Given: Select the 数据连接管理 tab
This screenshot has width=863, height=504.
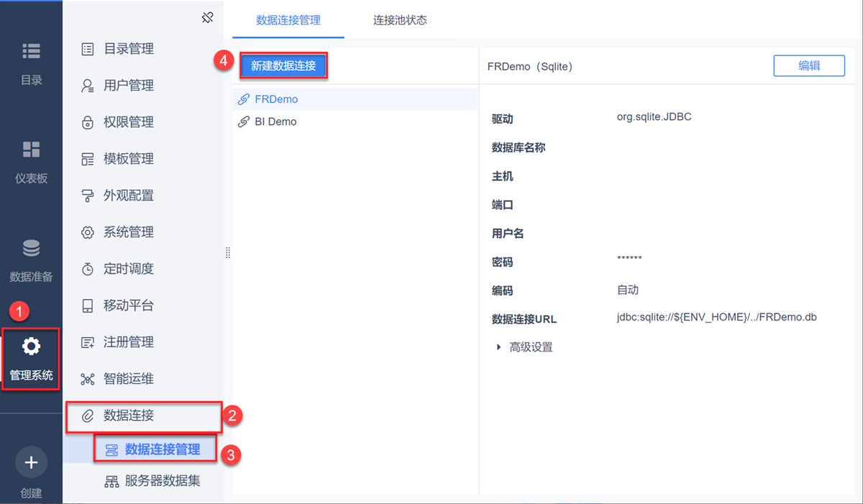Looking at the screenshot, I should [x=288, y=20].
